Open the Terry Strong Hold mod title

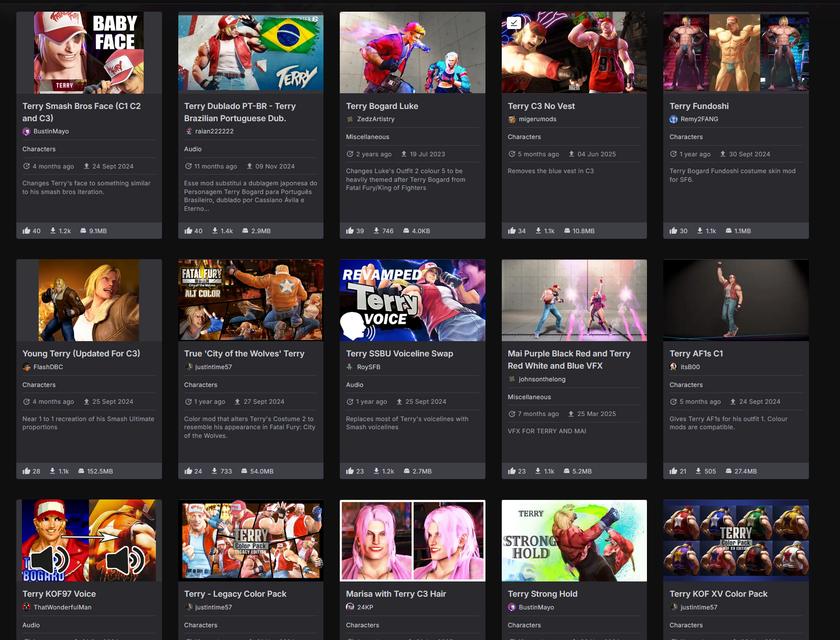click(x=543, y=594)
